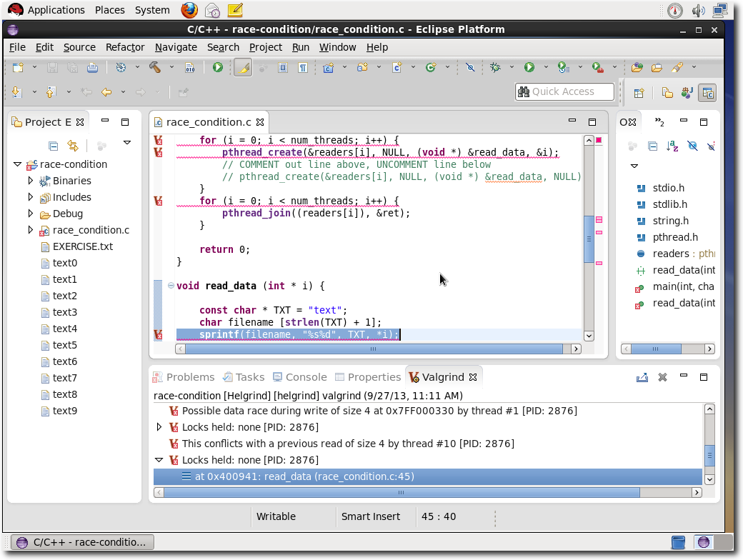This screenshot has width=743, height=560.
Task: Click the hammer Build icon in toolbar
Action: pos(154,67)
